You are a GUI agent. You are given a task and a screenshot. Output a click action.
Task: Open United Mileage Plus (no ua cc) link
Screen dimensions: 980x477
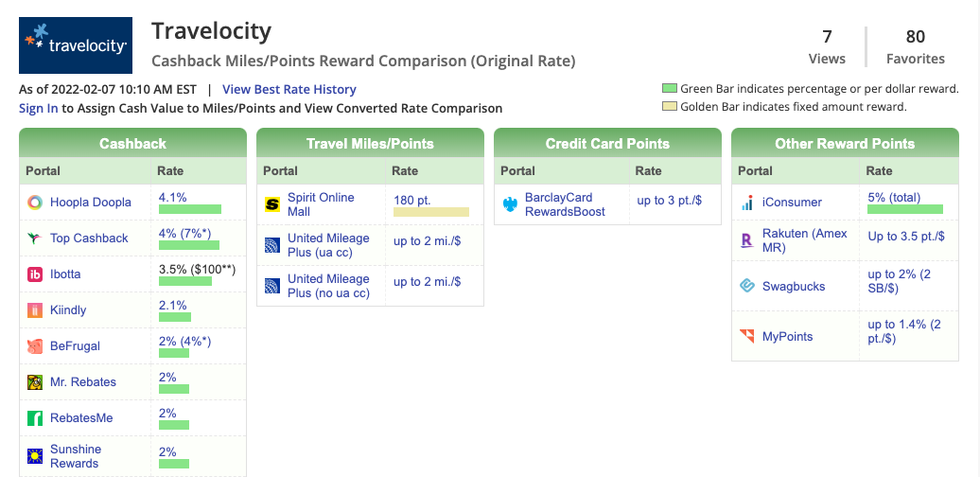coord(328,286)
